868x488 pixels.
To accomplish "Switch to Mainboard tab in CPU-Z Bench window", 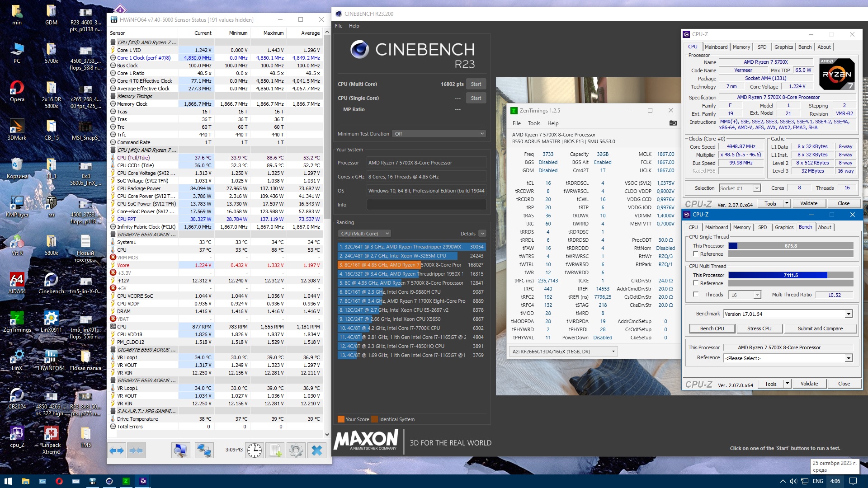I will [x=717, y=227].
